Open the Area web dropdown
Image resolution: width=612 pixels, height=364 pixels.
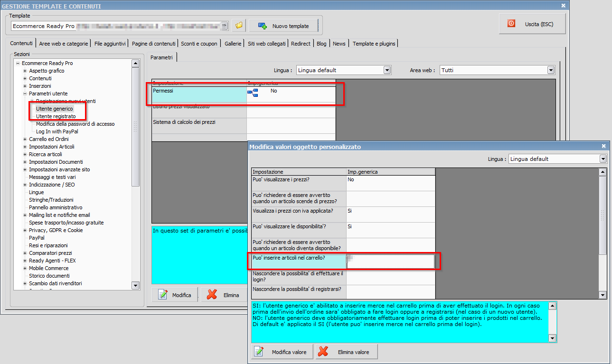[x=551, y=70]
